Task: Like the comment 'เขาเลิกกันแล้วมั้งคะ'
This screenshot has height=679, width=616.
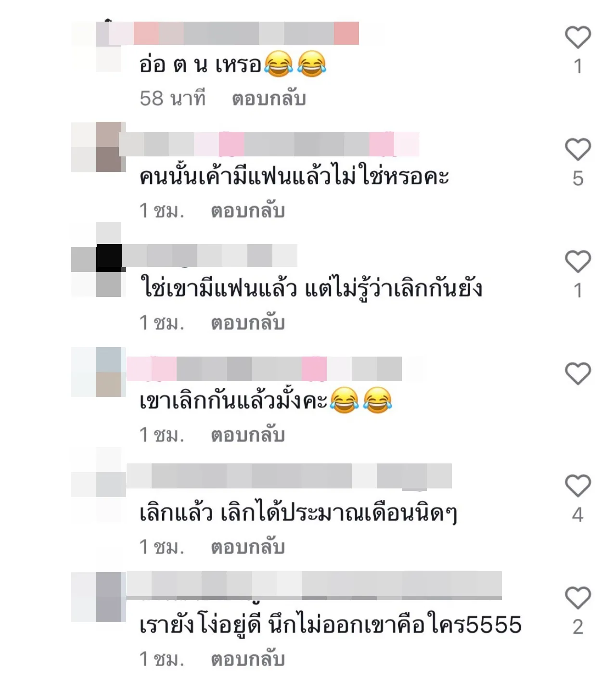Action: 577,374
